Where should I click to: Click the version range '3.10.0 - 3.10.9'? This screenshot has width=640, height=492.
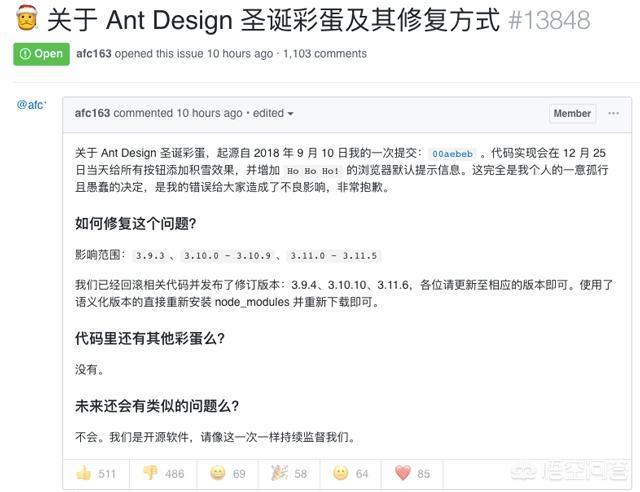point(227,256)
